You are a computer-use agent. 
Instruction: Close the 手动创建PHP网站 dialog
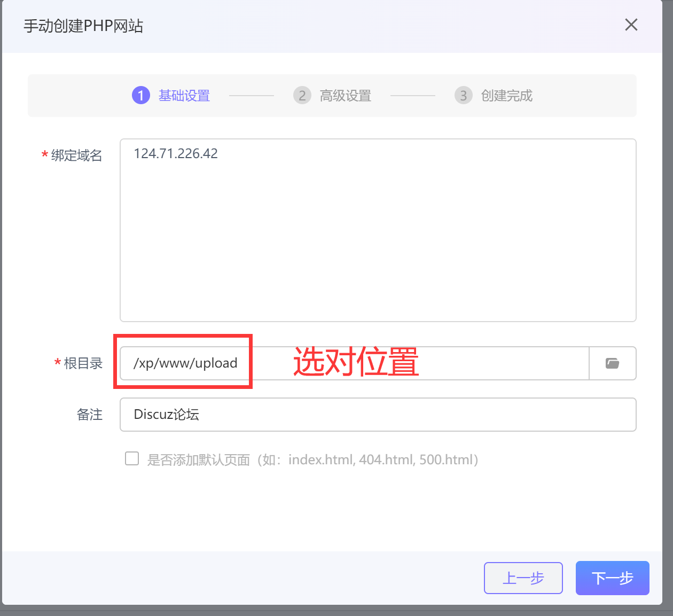(631, 25)
